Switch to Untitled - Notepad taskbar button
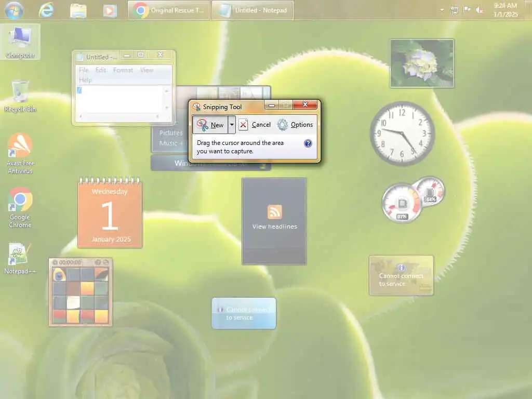532x399 pixels. click(253, 10)
